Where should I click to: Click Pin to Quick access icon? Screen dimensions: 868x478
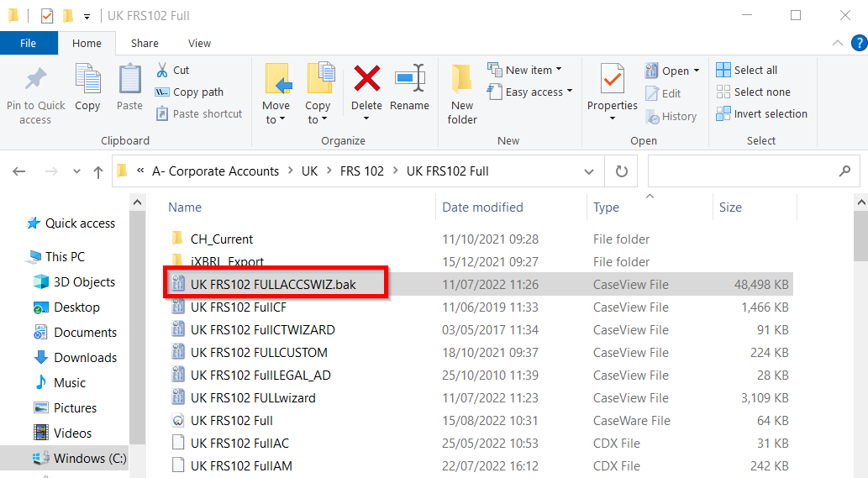[35, 80]
